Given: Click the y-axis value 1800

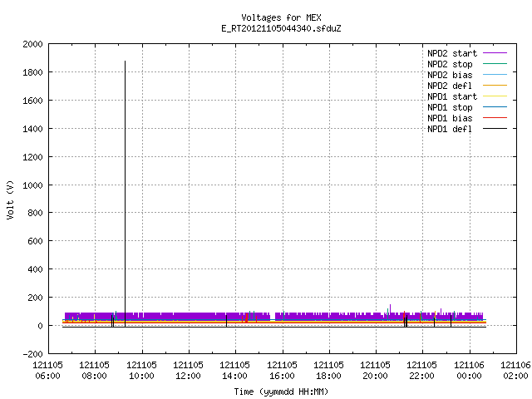Looking at the screenshot, I should 32,72.
